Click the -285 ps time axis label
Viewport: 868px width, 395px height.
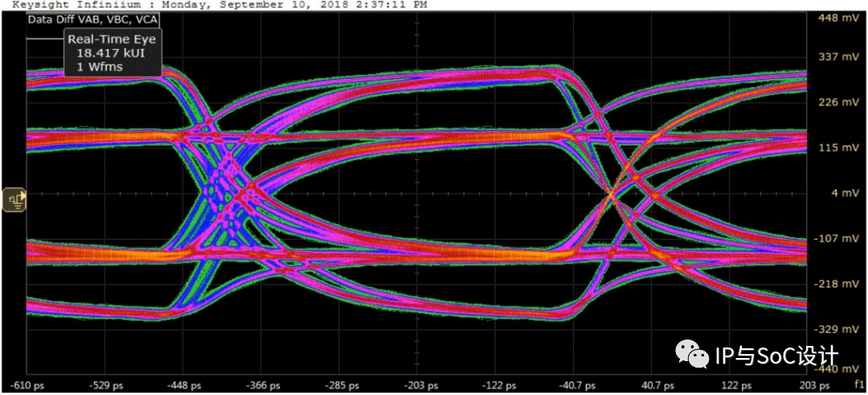pos(339,385)
